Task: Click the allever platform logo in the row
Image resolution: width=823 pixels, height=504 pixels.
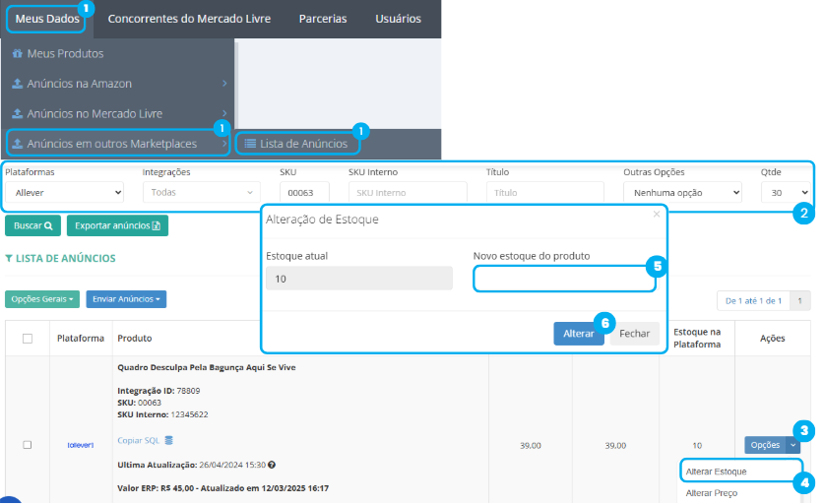Action: pos(81,445)
